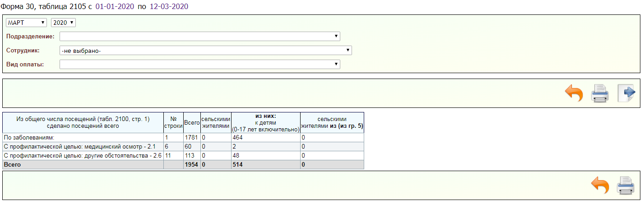This screenshot has width=644, height=205.
Task: Click the bottom orange back arrow icon
Action: click(600, 186)
